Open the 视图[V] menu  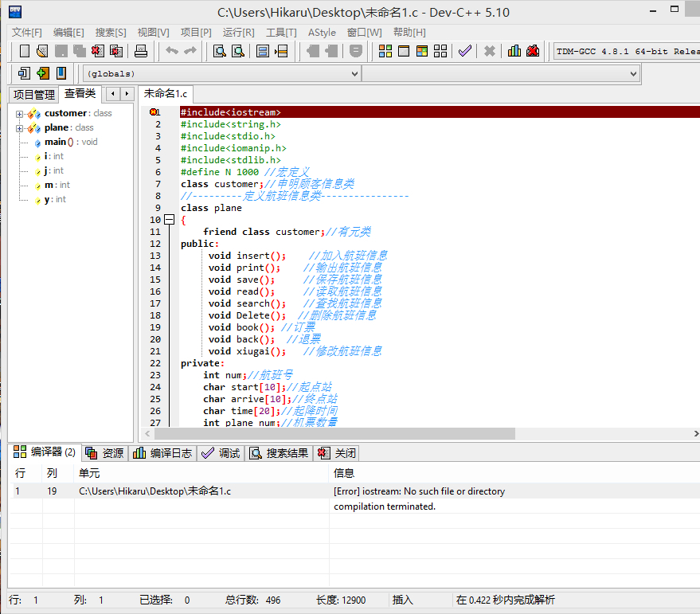(x=153, y=32)
